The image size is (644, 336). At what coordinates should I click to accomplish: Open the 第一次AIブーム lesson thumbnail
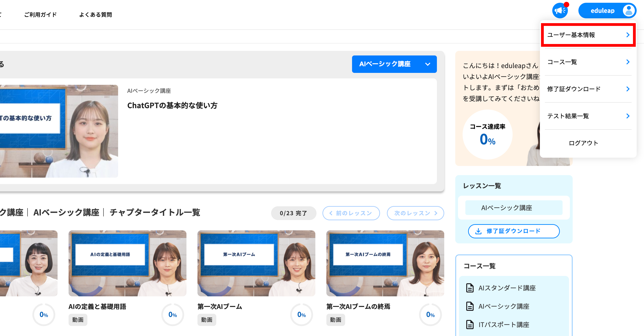256,263
